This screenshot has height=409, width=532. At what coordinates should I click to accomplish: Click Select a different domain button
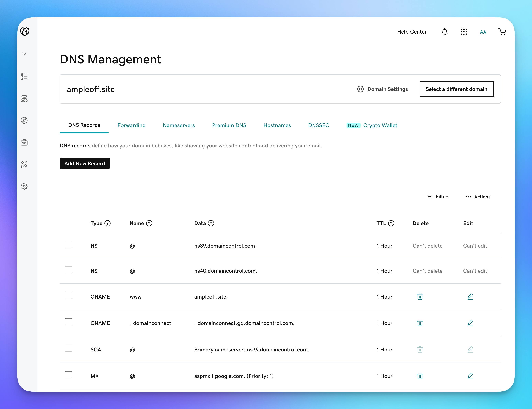456,89
